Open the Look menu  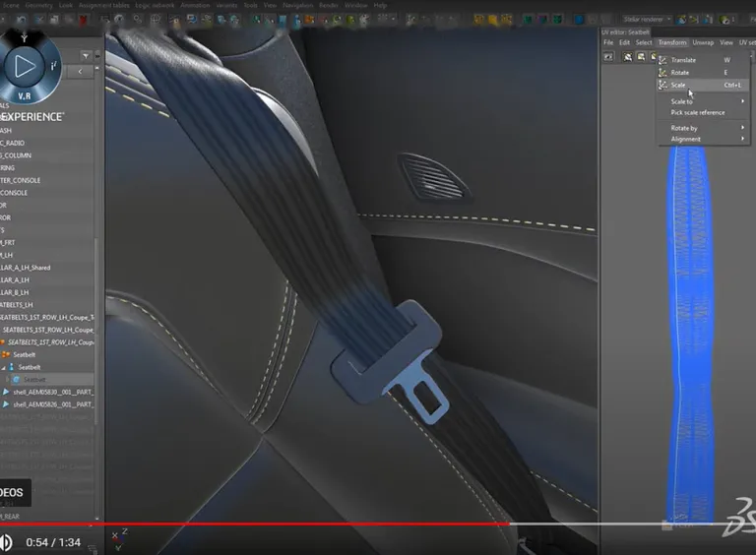click(x=66, y=5)
